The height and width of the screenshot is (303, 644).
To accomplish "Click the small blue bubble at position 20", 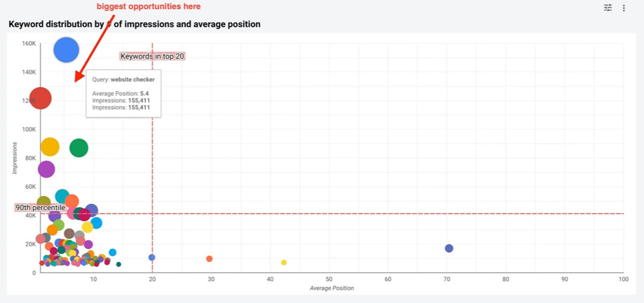I will [152, 257].
